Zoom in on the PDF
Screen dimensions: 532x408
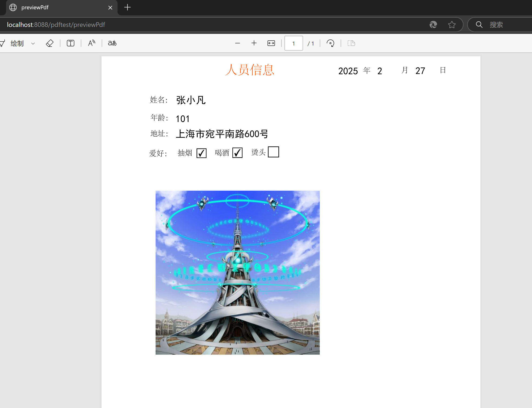tap(254, 43)
